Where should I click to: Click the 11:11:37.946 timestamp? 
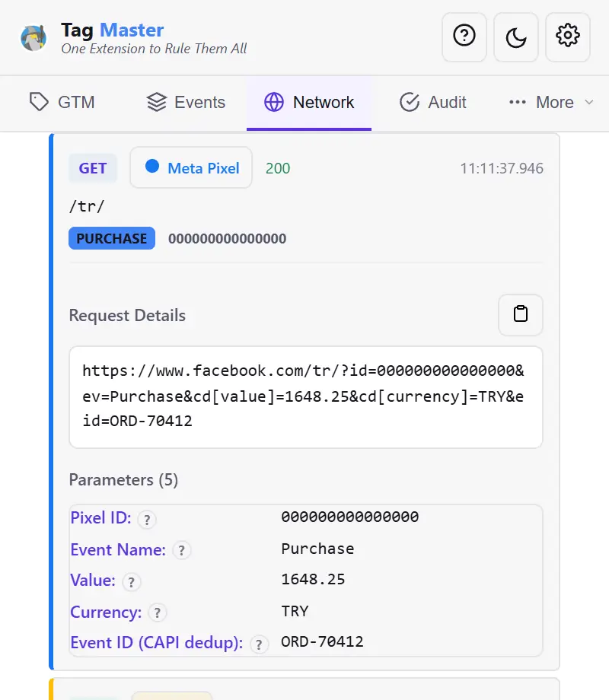pyautogui.click(x=502, y=168)
